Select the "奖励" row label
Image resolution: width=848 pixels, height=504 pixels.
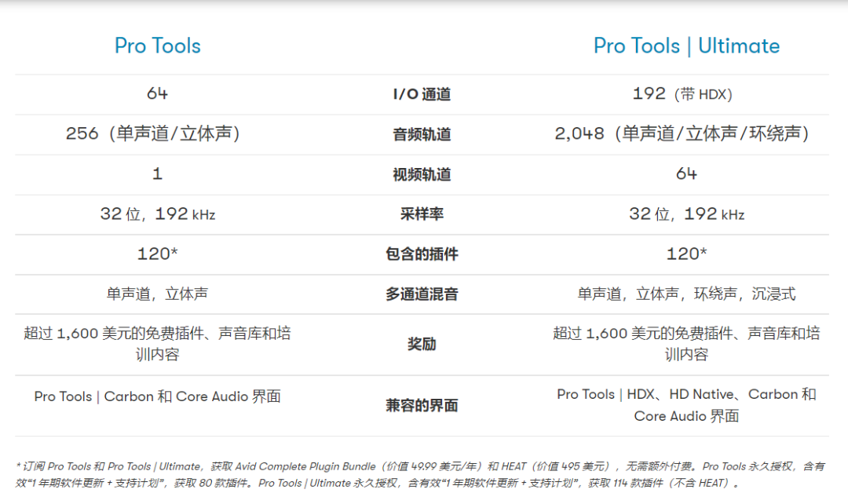coord(422,344)
